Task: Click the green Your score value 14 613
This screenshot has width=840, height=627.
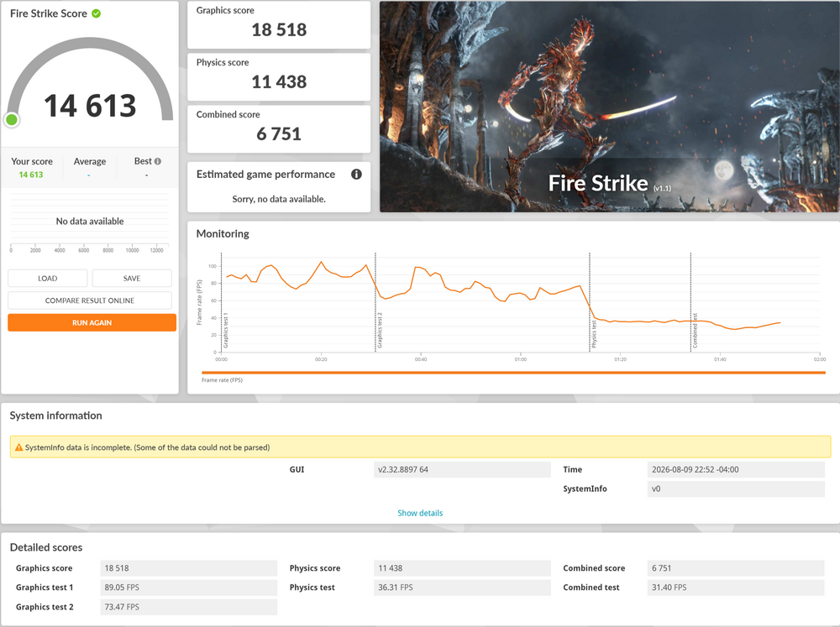Action: (31, 175)
